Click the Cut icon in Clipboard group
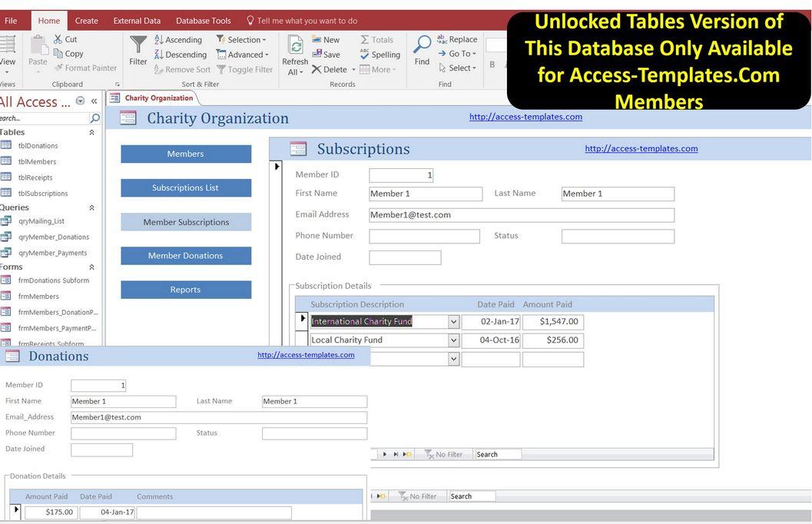The height and width of the screenshot is (524, 812). [x=58, y=39]
